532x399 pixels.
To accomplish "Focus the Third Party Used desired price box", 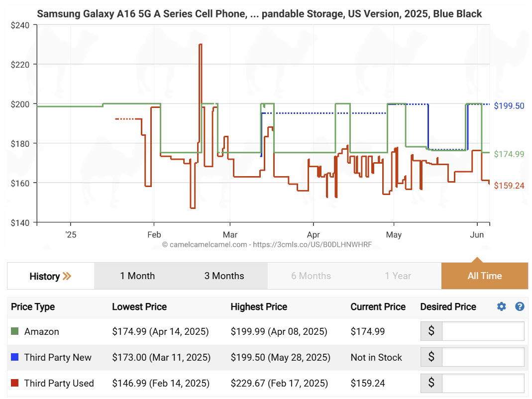I will (483, 383).
